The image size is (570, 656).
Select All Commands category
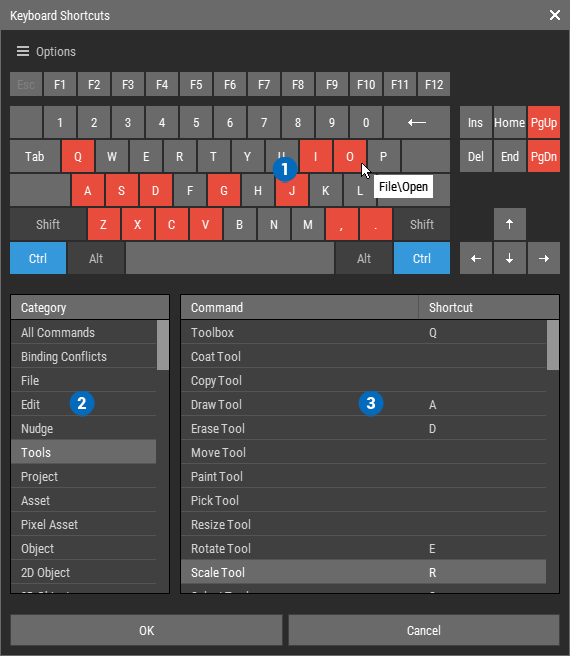coord(84,333)
